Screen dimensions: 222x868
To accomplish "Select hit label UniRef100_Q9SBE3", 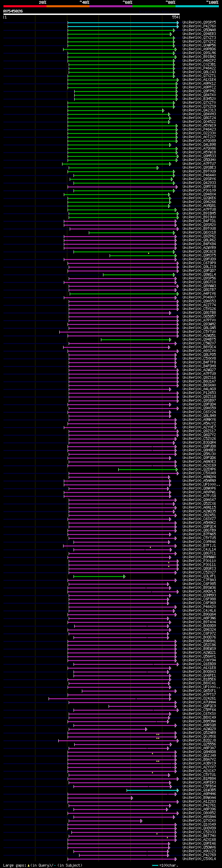I will tap(199, 167).
